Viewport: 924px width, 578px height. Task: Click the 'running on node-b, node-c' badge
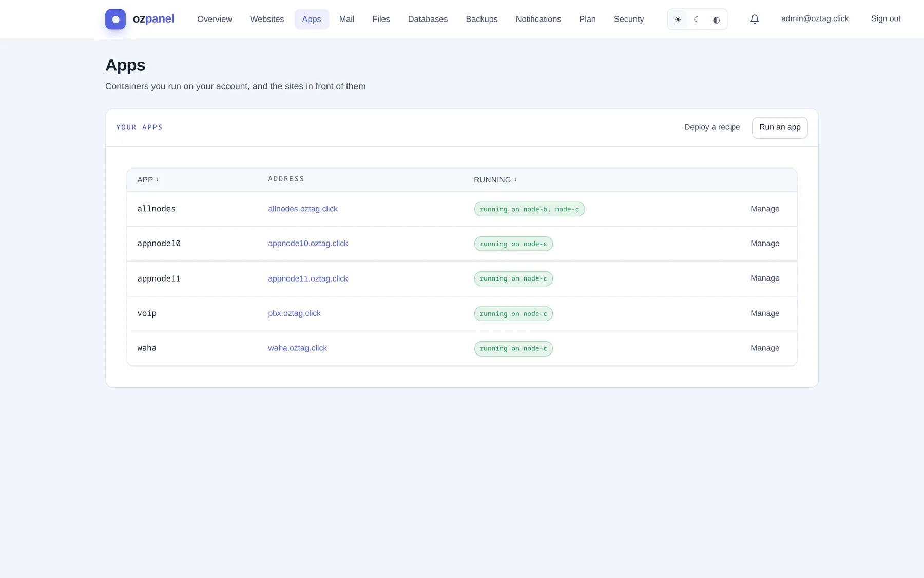coord(529,209)
